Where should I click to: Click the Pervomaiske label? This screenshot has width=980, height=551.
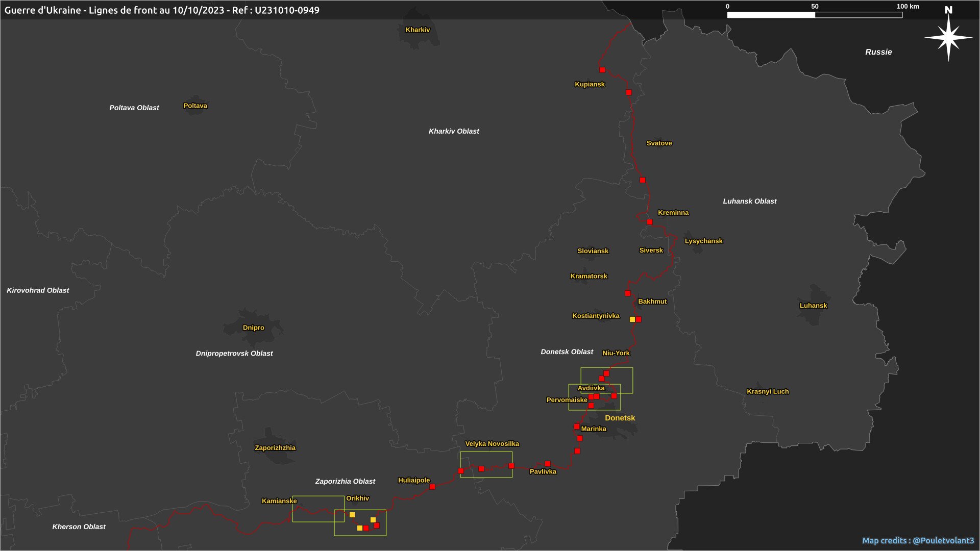[x=567, y=400]
